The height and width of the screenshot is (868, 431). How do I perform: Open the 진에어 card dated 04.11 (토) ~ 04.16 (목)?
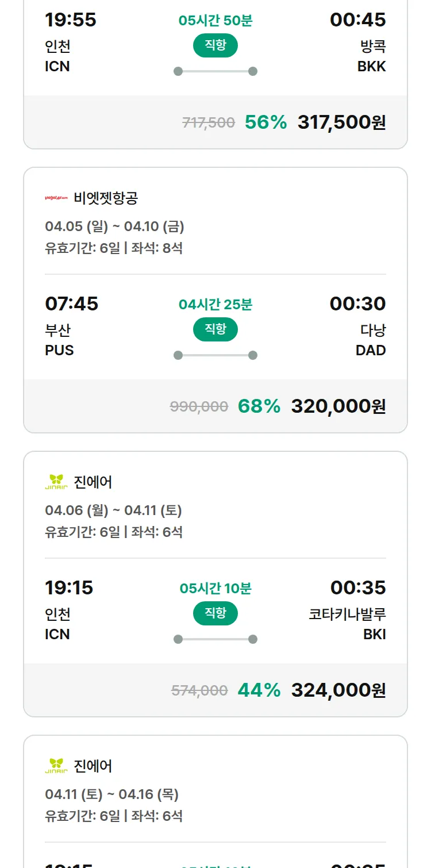tap(111, 794)
